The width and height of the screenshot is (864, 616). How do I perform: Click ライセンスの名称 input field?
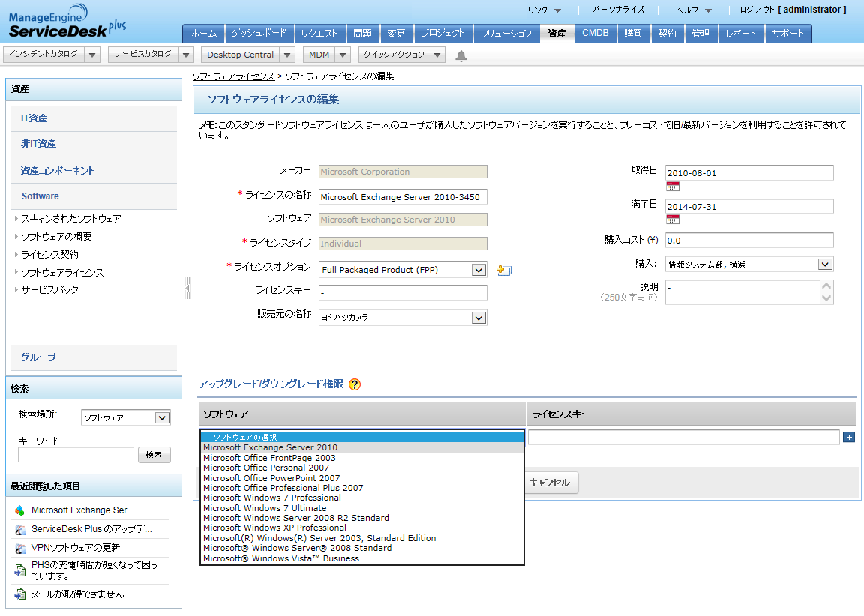tap(403, 197)
